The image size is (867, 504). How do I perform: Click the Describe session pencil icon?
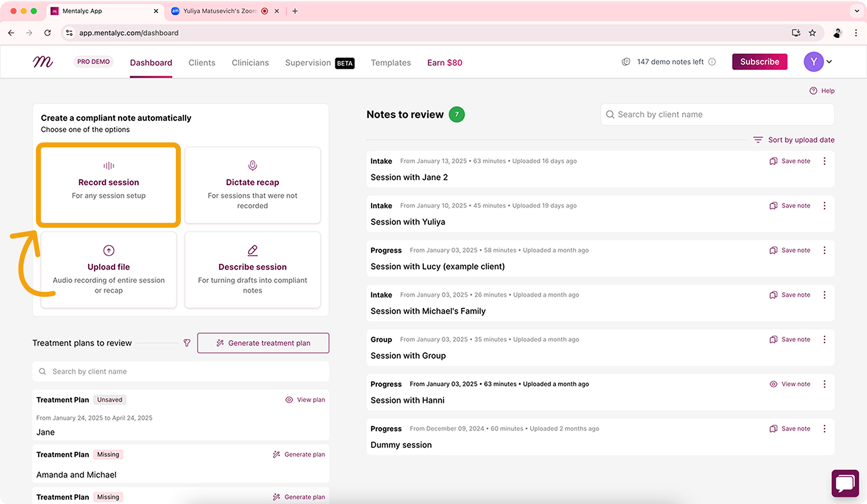(x=252, y=250)
